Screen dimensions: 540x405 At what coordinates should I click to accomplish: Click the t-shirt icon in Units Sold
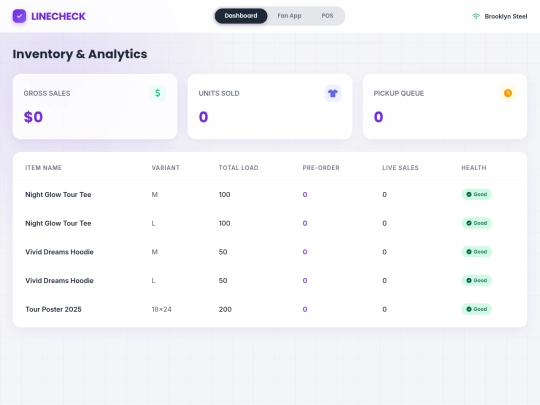tap(333, 93)
